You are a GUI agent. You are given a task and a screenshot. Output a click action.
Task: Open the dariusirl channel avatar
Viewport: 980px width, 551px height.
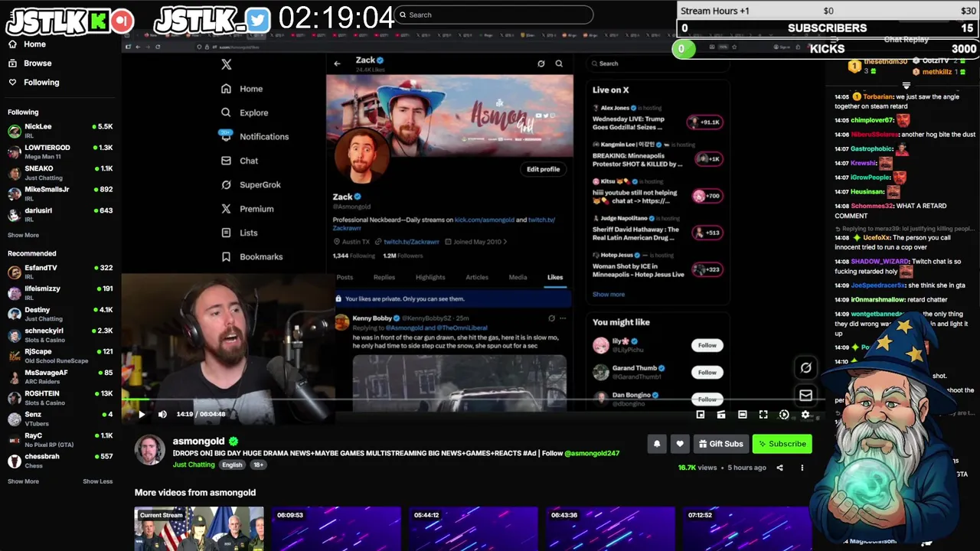click(x=15, y=214)
